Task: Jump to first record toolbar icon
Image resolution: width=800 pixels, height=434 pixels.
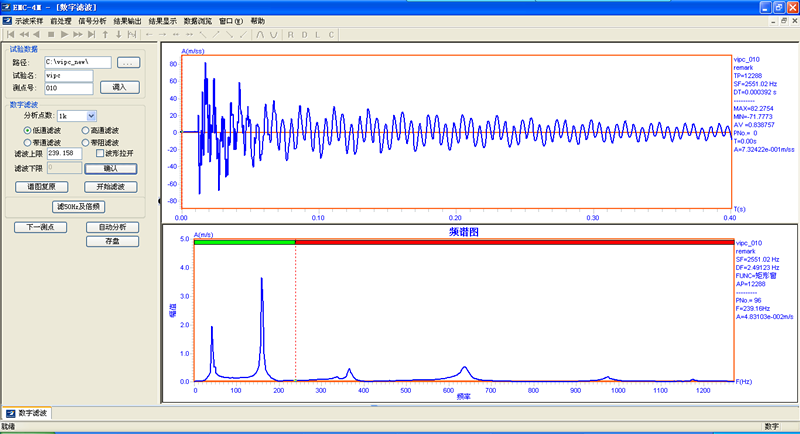Action: 11,34
